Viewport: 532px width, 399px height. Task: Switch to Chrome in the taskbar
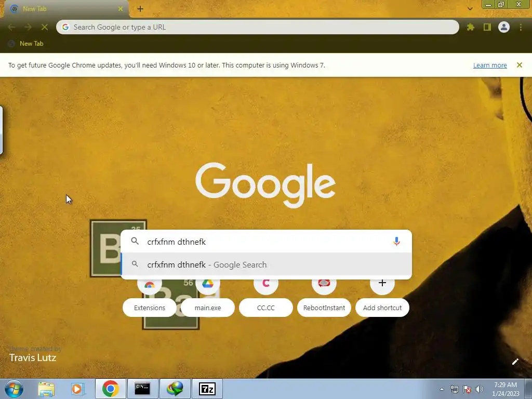(x=110, y=389)
